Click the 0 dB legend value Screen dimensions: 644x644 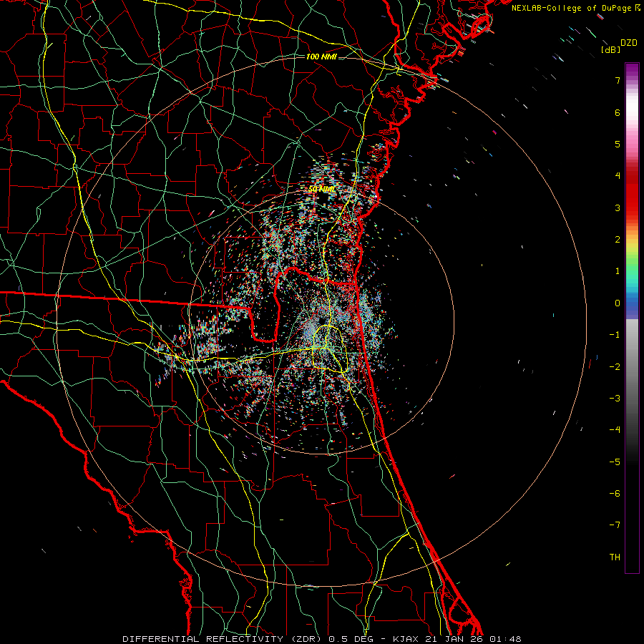point(618,303)
